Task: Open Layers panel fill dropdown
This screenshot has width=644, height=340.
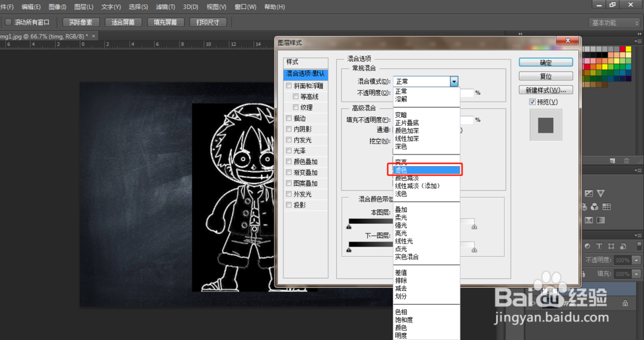Action: pyautogui.click(x=637, y=274)
